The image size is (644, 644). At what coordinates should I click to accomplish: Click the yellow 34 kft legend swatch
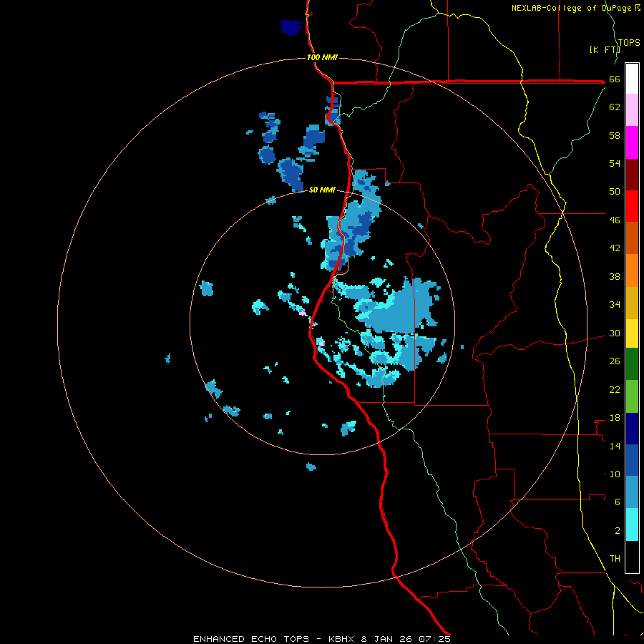pos(632,333)
